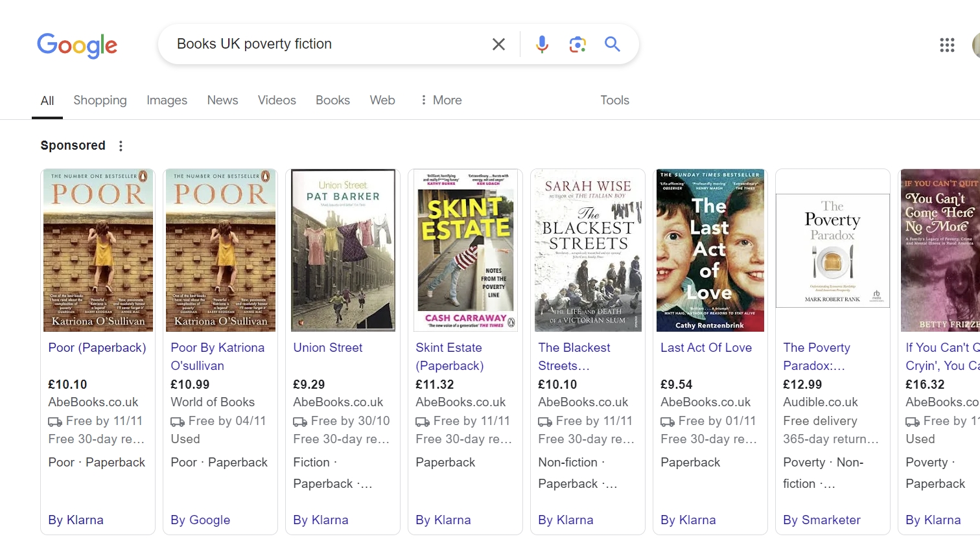The image size is (980, 541).
Task: Open Google Lens image search
Action: pos(577,44)
